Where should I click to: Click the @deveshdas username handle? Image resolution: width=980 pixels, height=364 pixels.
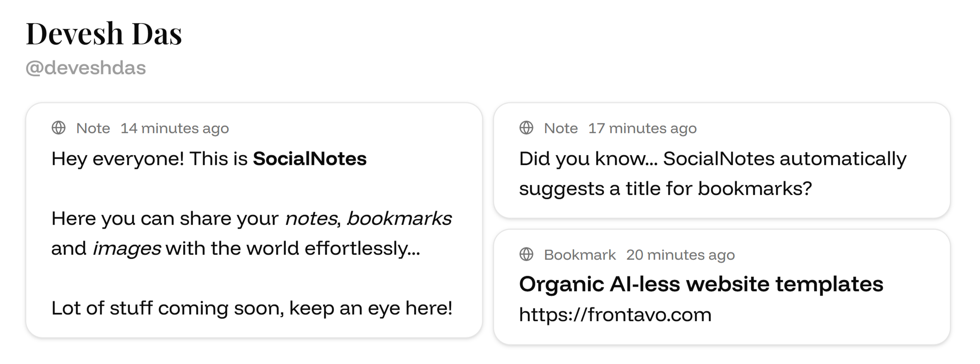point(86,68)
